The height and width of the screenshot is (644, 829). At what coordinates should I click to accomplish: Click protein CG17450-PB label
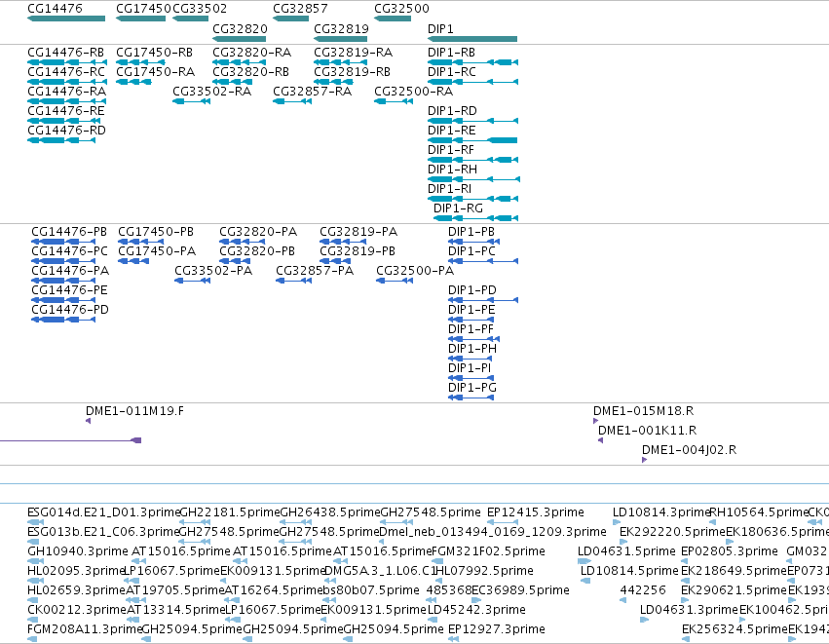[156, 232]
